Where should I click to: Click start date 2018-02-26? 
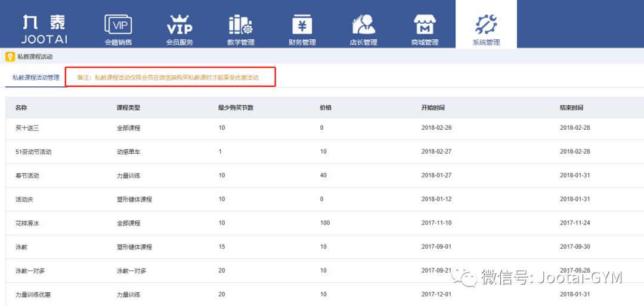coord(436,128)
